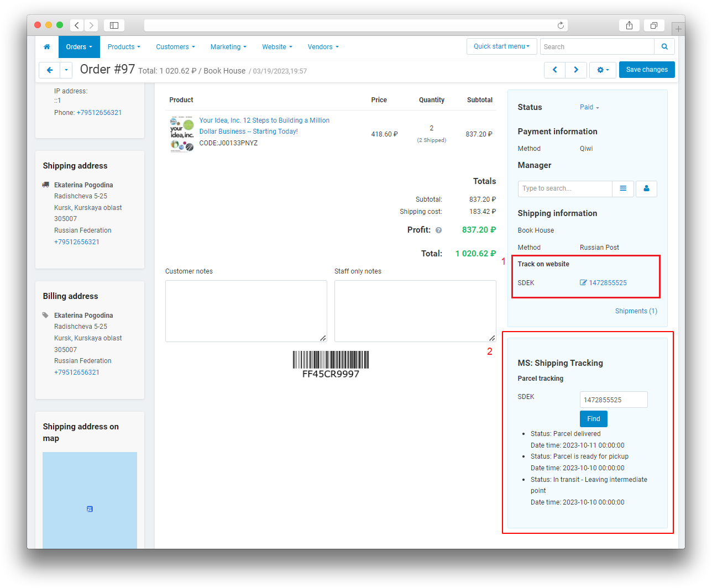Click the Save changes button

(647, 70)
